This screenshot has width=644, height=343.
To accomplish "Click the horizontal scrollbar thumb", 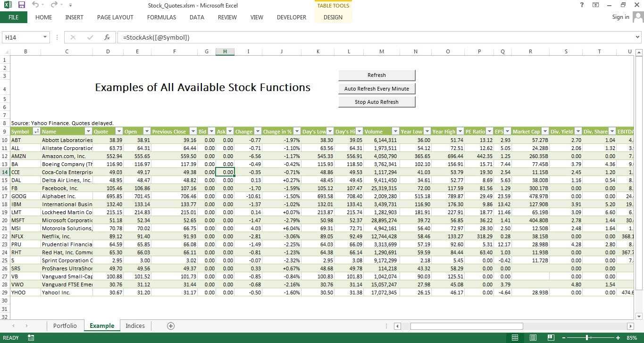I will (x=467, y=326).
